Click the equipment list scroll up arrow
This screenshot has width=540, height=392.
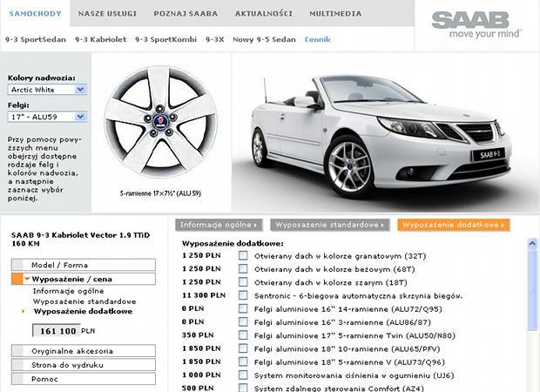click(x=532, y=244)
